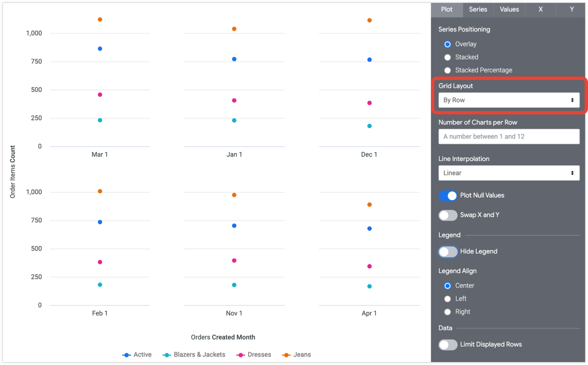
Task: Select Stacked series positioning
Action: click(x=448, y=57)
